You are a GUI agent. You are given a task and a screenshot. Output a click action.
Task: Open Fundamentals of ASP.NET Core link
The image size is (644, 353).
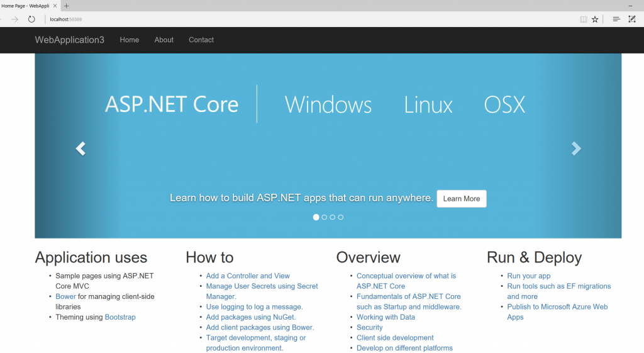(409, 301)
